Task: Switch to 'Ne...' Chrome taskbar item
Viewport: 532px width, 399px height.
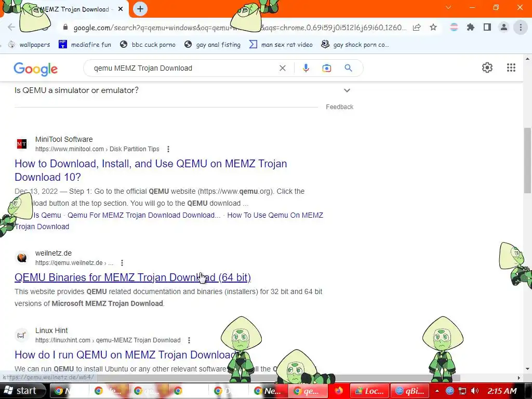Action: [269, 391]
